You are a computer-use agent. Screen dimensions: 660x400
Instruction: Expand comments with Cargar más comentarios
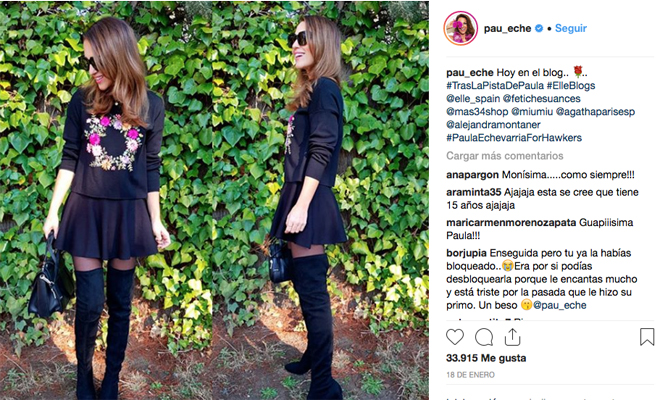(505, 156)
